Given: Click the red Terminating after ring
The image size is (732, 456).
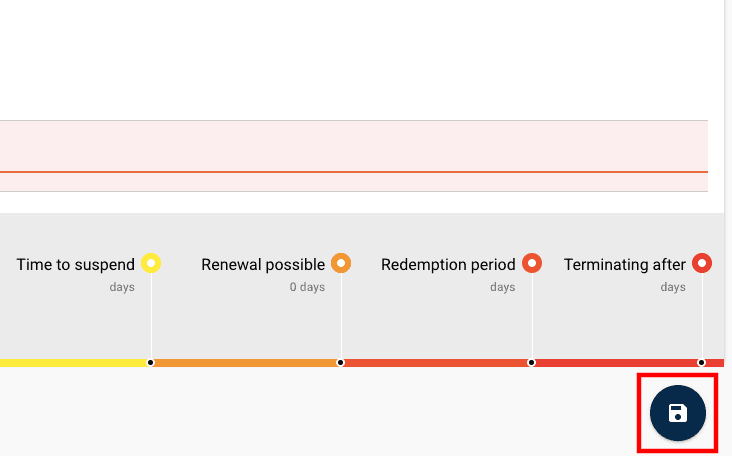Looking at the screenshot, I should pyautogui.click(x=702, y=264).
